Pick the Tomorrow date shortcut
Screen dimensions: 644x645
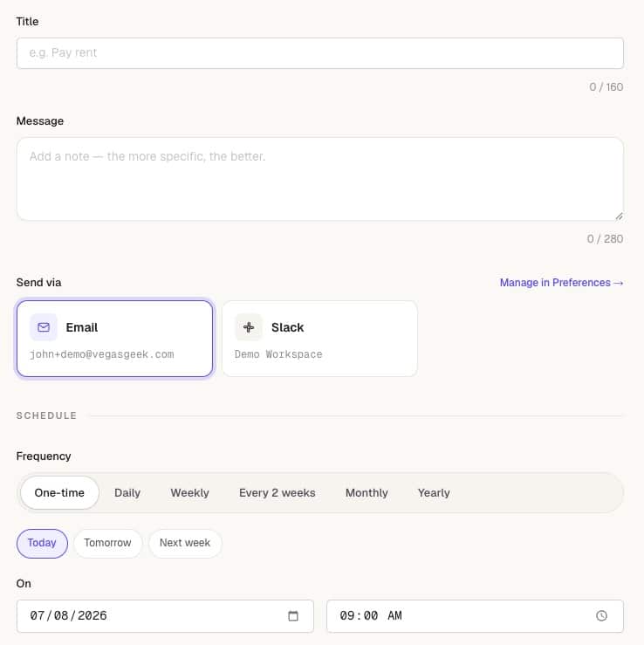click(107, 544)
